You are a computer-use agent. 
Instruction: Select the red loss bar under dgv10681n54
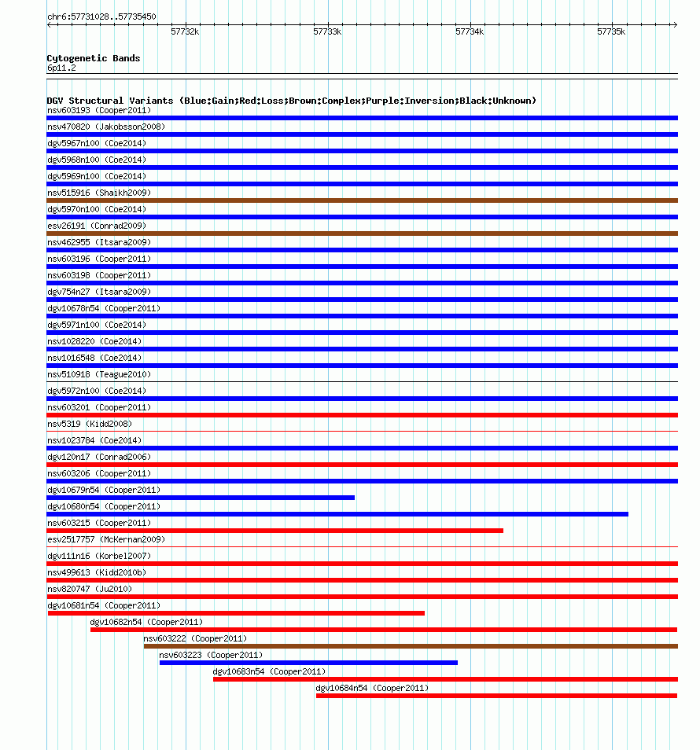coord(237,613)
